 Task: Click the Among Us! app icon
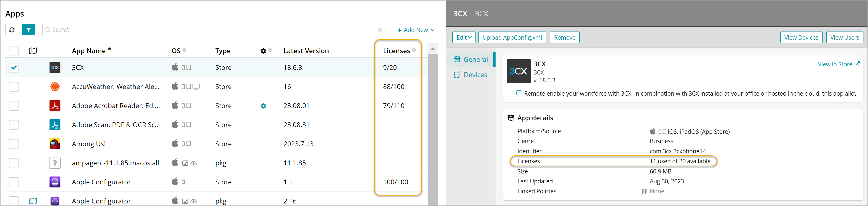55,144
